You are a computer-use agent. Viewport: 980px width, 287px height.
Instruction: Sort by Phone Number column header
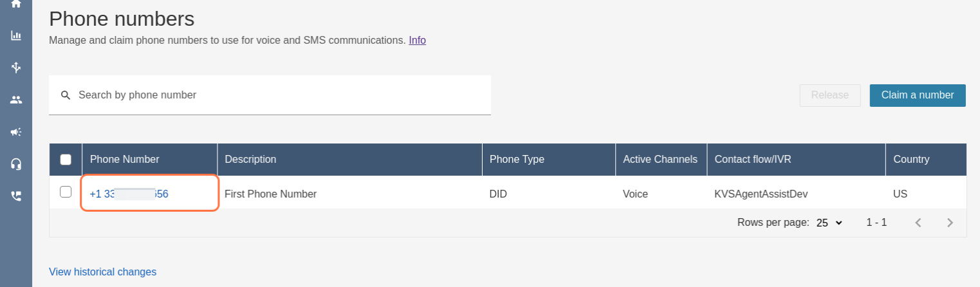click(x=125, y=160)
